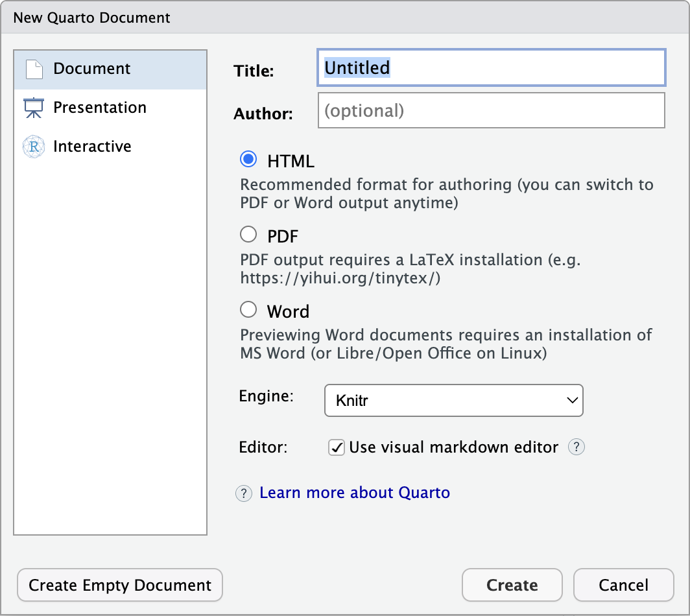Click the Create button
Viewport: 690px width, 616px height.
(x=512, y=584)
